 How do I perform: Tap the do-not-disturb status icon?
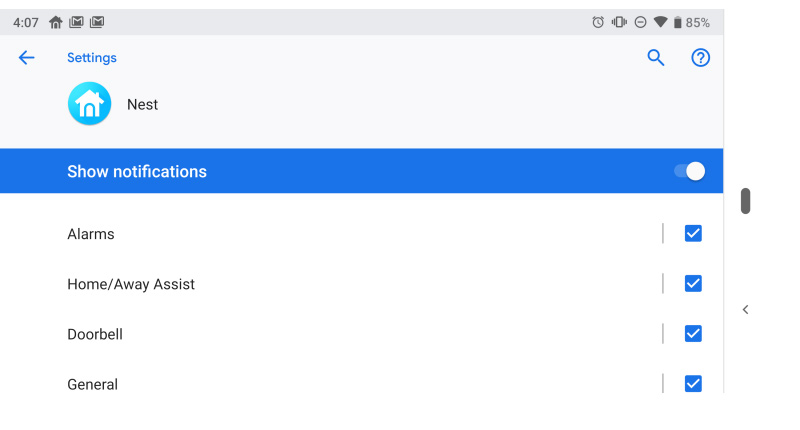[x=640, y=22]
